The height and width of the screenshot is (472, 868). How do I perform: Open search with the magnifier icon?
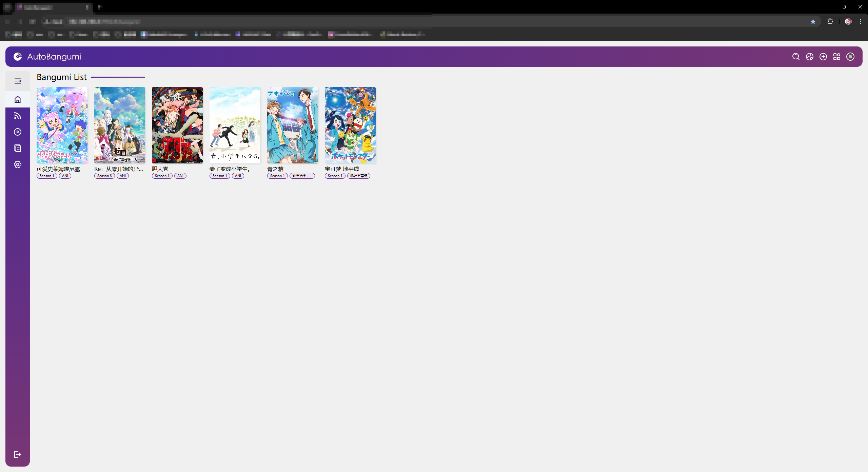tap(796, 57)
